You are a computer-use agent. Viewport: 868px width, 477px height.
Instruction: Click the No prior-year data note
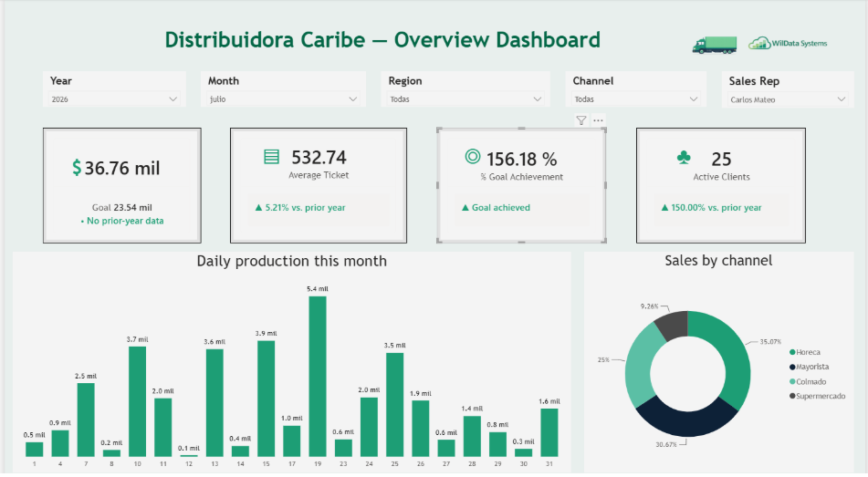click(122, 221)
